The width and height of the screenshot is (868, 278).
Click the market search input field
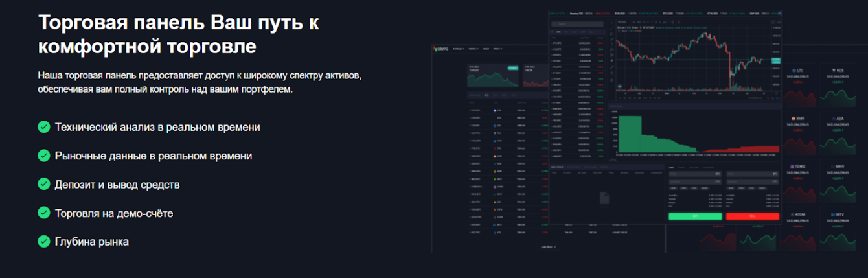pos(580,23)
